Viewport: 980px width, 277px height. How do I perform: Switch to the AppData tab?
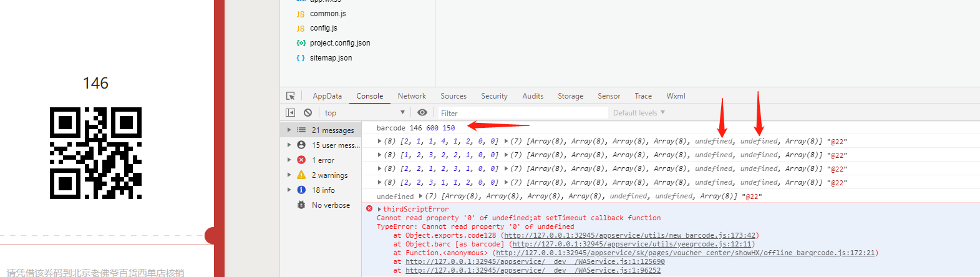point(327,96)
